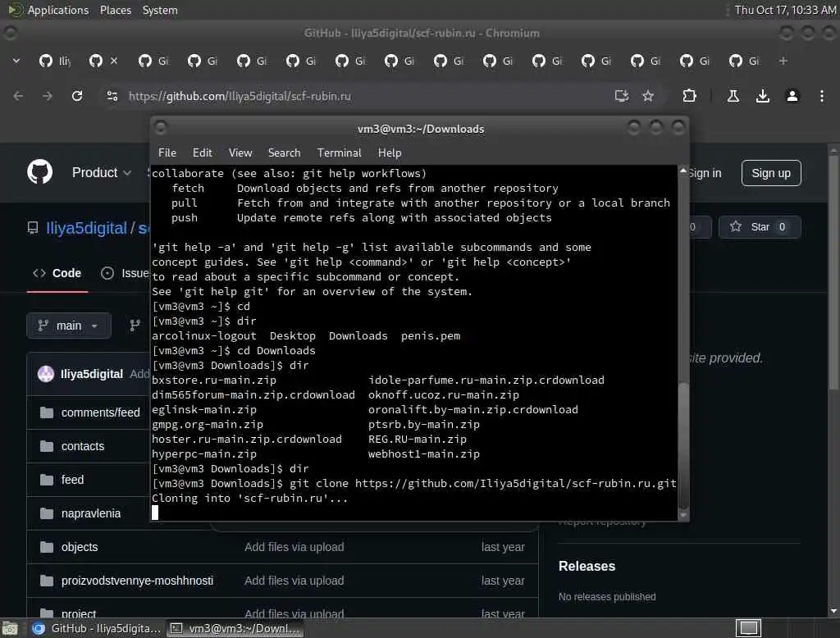Expand the tab search chevron
Image resolution: width=840 pixels, height=638 pixels.
point(16,61)
